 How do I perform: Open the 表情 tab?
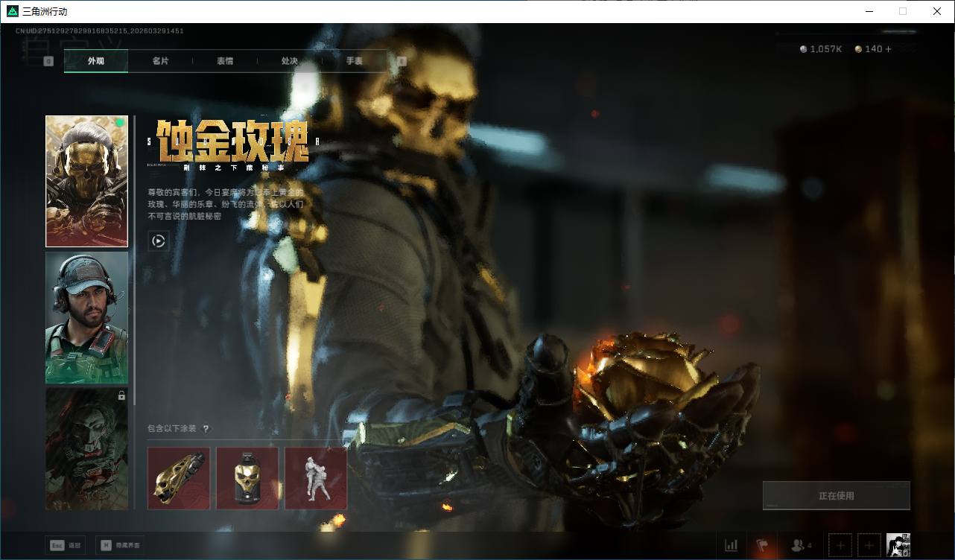tap(225, 61)
